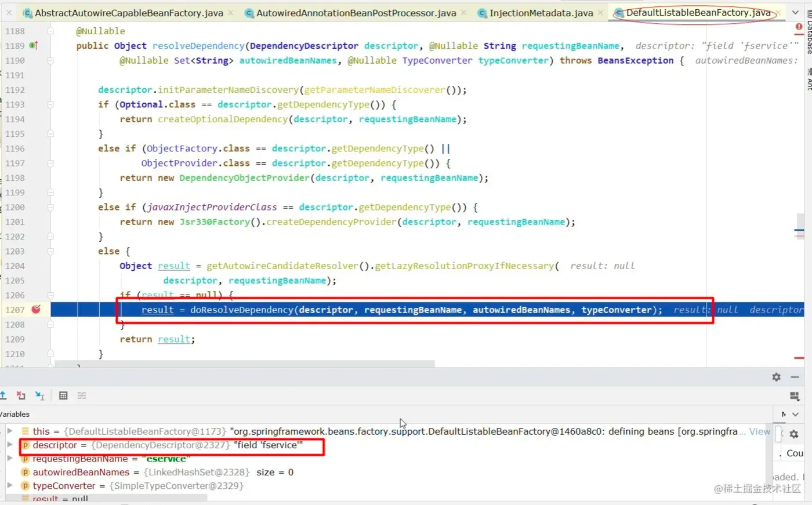Click 'DependencyObjectProvider' on line 1198
The height and width of the screenshot is (505, 812).
244,177
